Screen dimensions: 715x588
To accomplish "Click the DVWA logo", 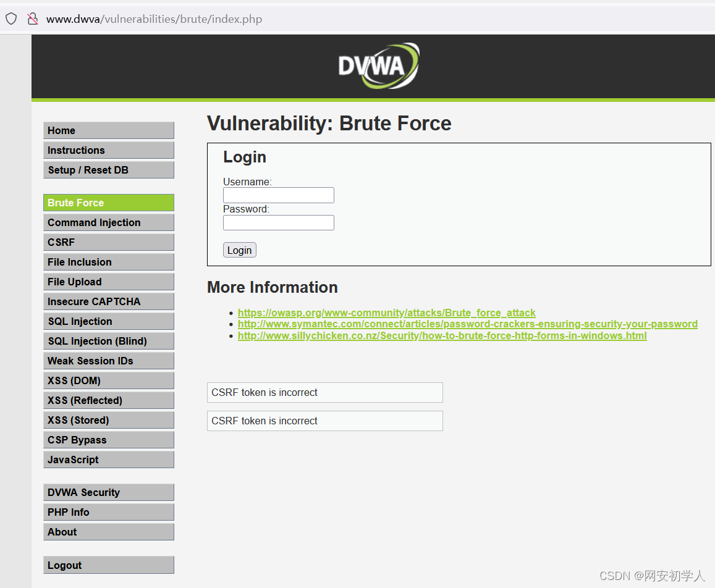I will pyautogui.click(x=378, y=66).
